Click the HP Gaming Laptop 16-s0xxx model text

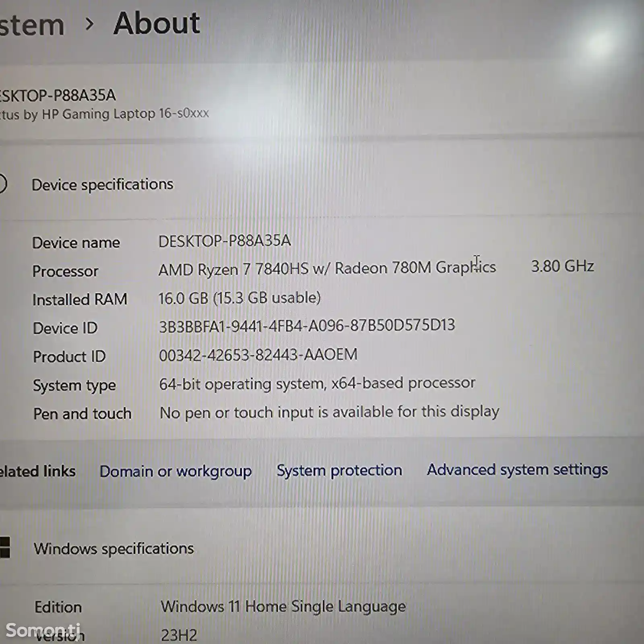coord(105,114)
